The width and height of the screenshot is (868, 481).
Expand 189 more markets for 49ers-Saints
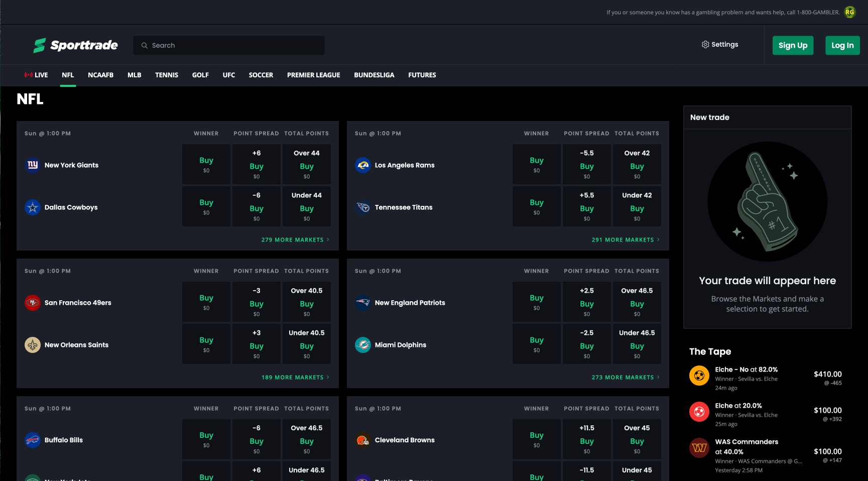[295, 377]
